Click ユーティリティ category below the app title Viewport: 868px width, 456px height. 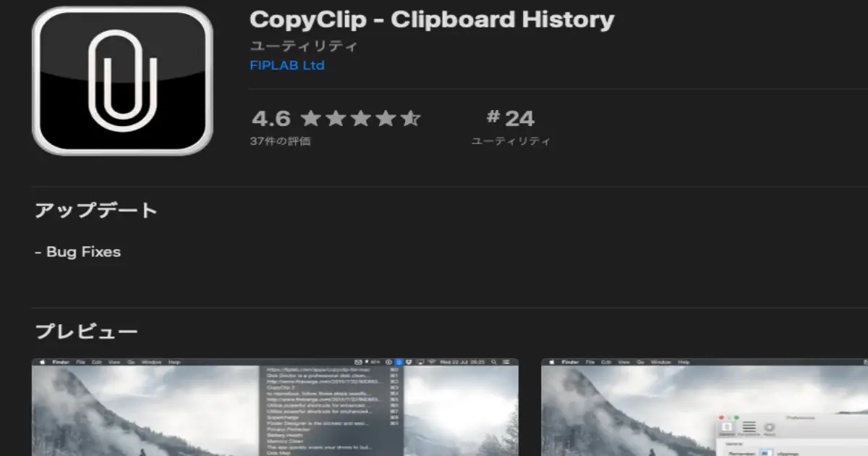pyautogui.click(x=304, y=46)
